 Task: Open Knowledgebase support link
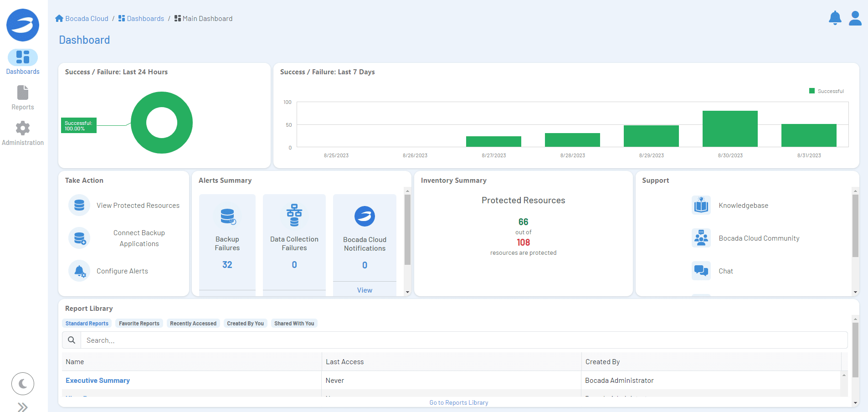(x=743, y=206)
